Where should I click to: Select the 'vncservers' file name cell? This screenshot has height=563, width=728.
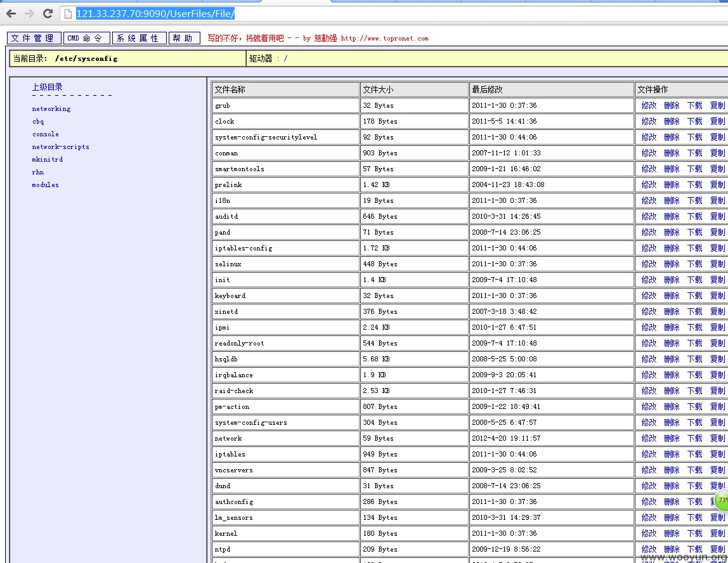coord(285,470)
